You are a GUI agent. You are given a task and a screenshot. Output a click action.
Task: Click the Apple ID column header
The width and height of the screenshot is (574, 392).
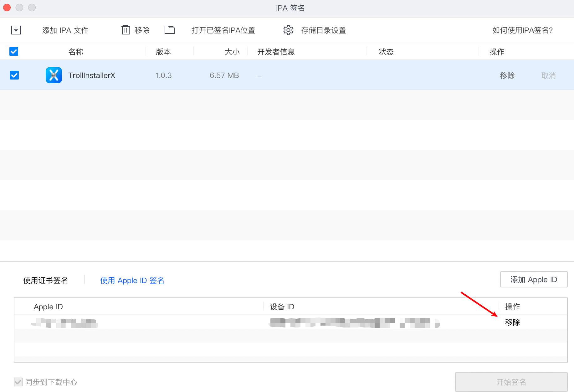pyautogui.click(x=48, y=307)
